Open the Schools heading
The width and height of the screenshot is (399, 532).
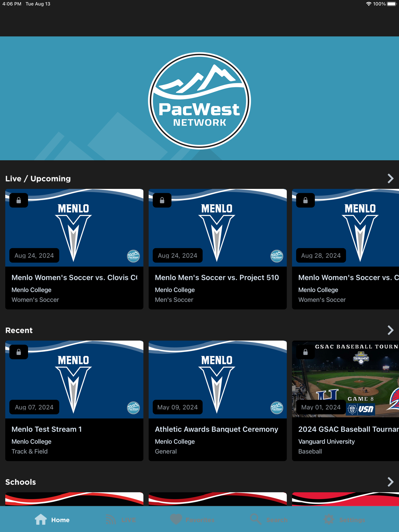pyautogui.click(x=21, y=482)
